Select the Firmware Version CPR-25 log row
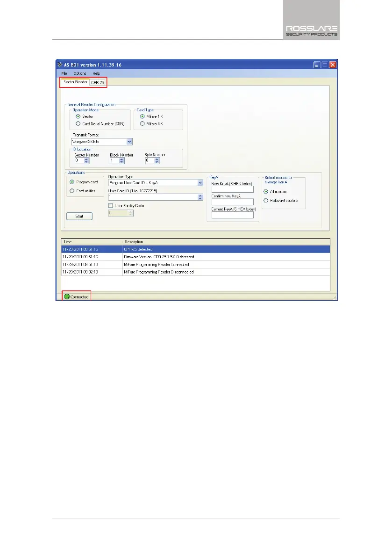392x557 pixels. click(195, 257)
